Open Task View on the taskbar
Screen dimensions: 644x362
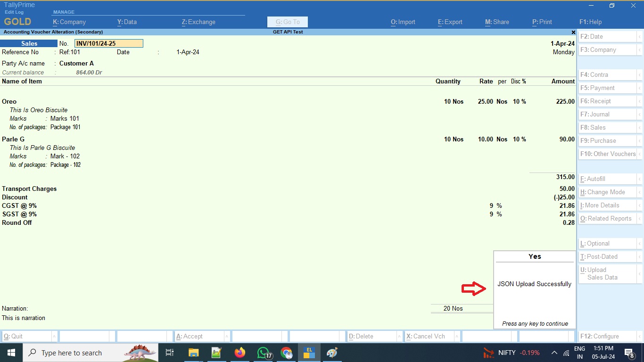click(170, 353)
